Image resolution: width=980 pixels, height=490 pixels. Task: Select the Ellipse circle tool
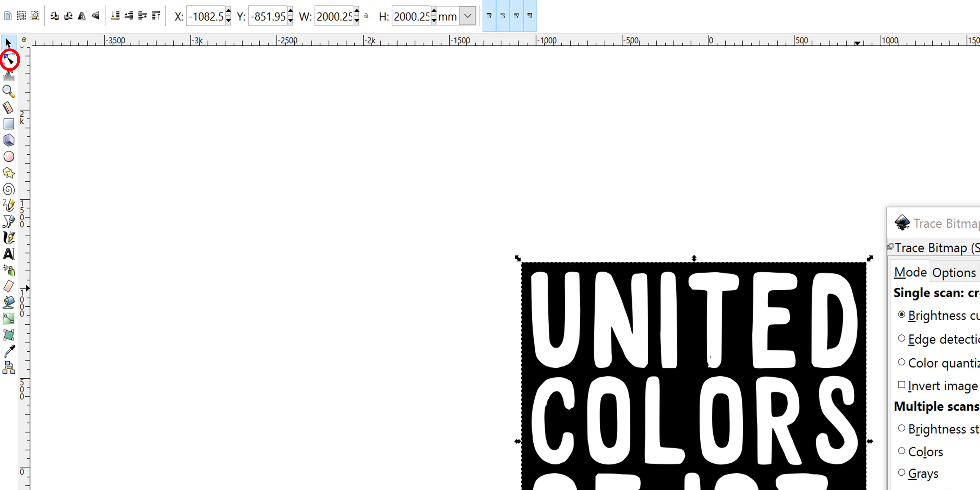coord(9,157)
